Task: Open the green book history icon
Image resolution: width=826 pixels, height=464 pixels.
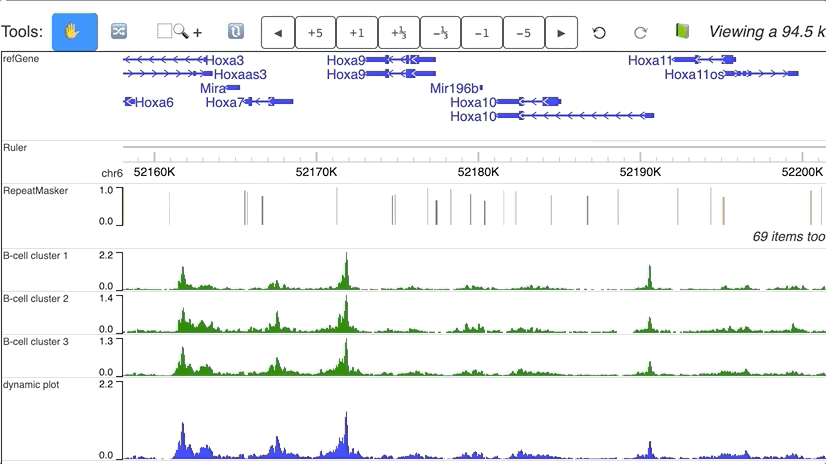Action: click(683, 32)
